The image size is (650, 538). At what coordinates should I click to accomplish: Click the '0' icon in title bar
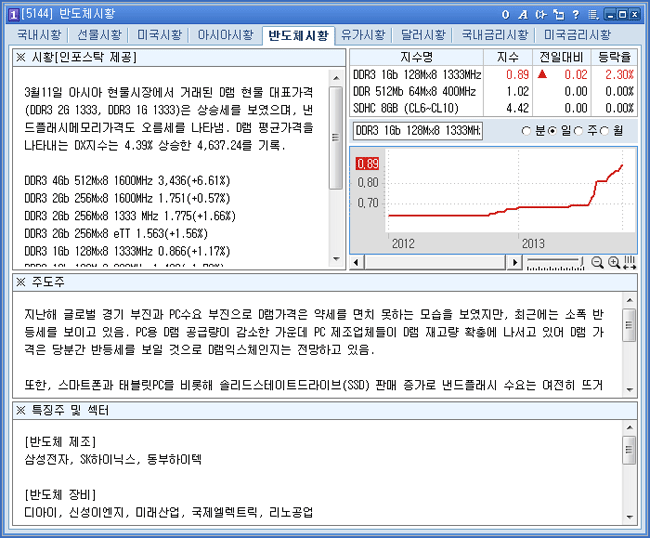508,14
